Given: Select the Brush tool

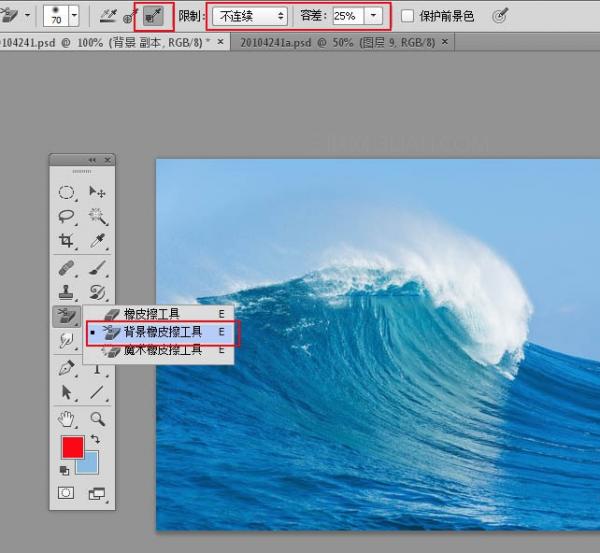Looking at the screenshot, I should (x=98, y=268).
